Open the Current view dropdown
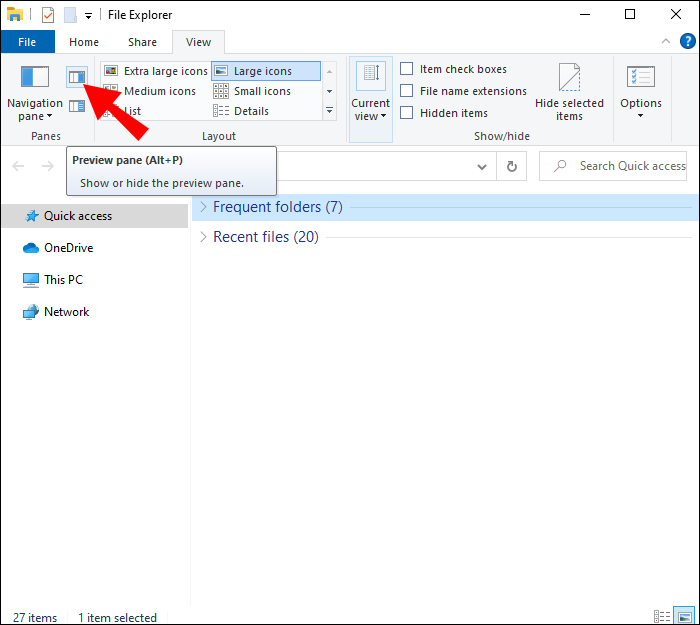The image size is (700, 625). click(371, 99)
